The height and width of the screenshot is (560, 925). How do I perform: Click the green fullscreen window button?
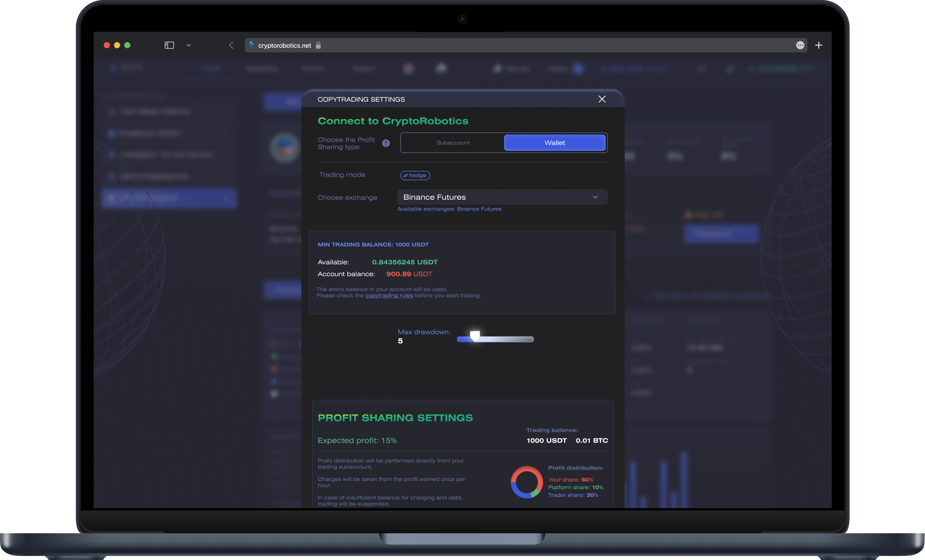coord(127,45)
